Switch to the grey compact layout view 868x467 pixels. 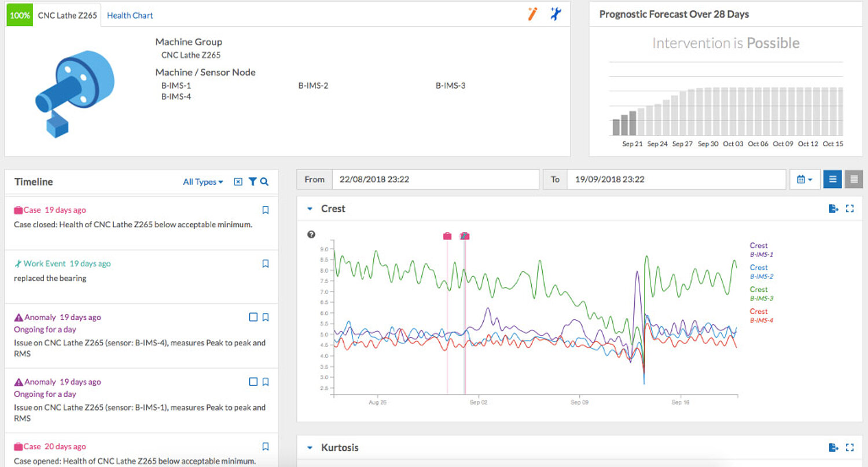pos(854,179)
